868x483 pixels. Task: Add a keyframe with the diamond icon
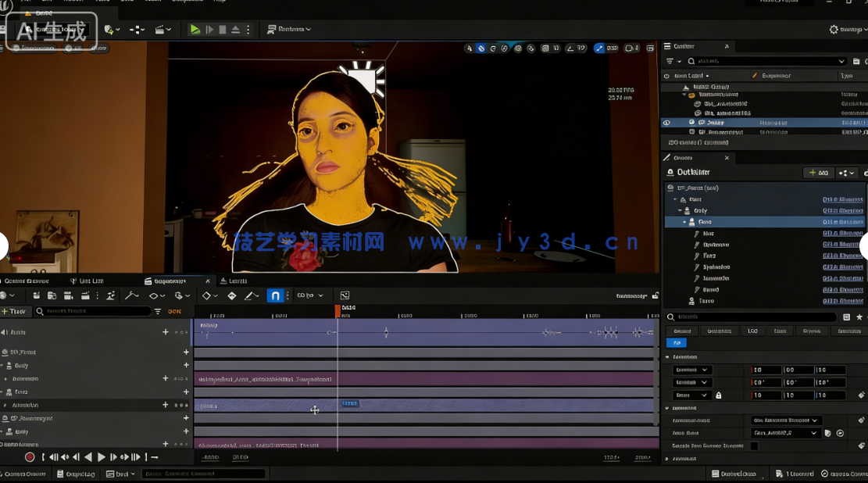click(231, 295)
